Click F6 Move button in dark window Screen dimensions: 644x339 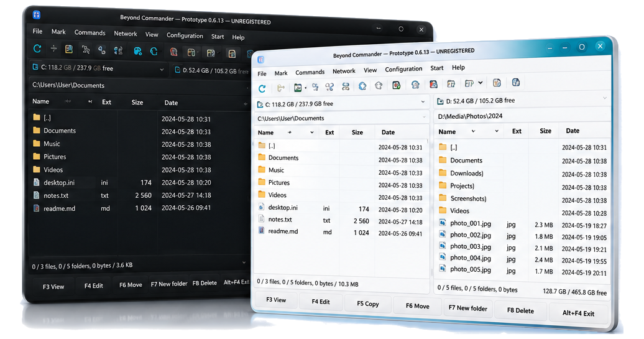click(x=131, y=285)
